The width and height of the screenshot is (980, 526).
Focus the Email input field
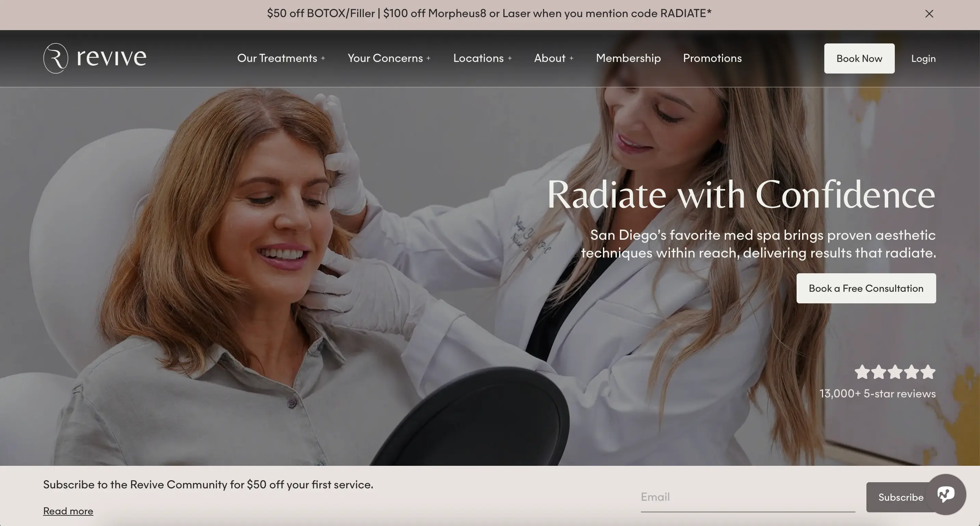(747, 497)
